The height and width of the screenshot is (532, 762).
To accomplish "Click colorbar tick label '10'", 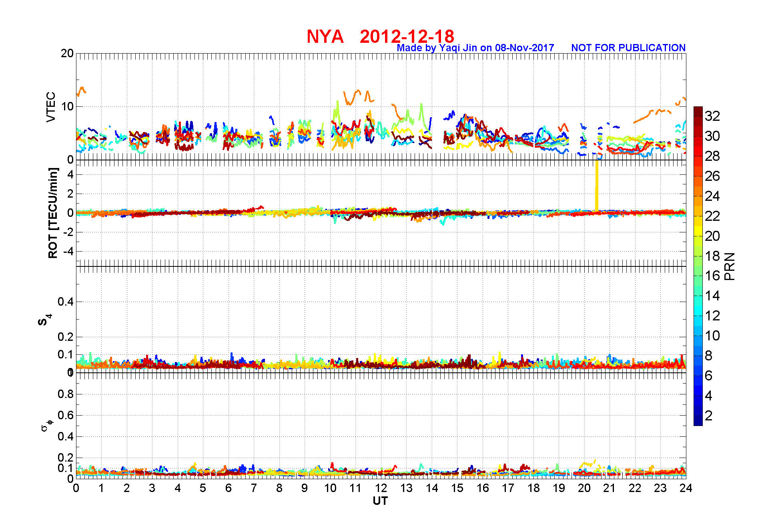I will (712, 336).
